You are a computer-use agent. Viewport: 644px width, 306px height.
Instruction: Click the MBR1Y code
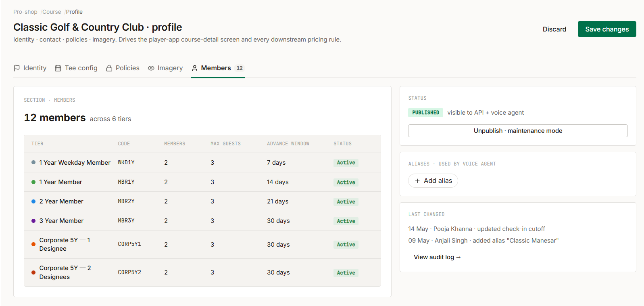[x=126, y=182]
